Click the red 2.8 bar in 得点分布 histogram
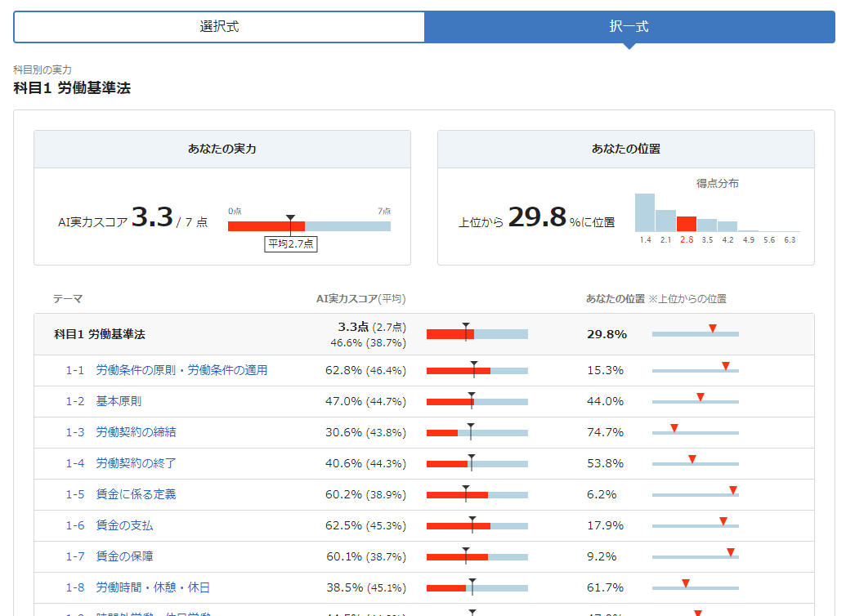The width and height of the screenshot is (846, 616). 687,224
